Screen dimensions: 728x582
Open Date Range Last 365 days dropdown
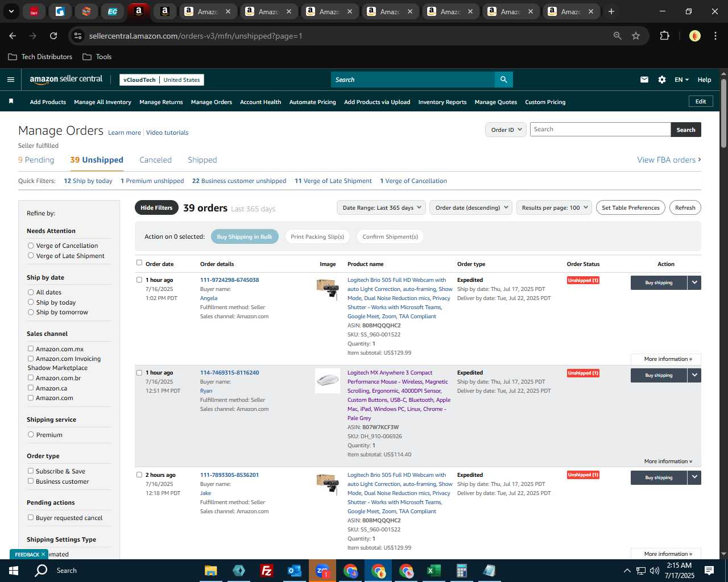381,207
